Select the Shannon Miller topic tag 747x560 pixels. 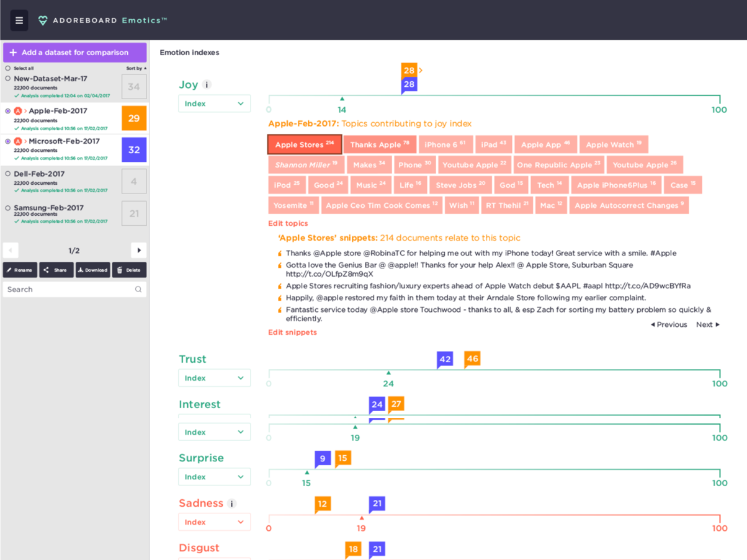coord(306,165)
